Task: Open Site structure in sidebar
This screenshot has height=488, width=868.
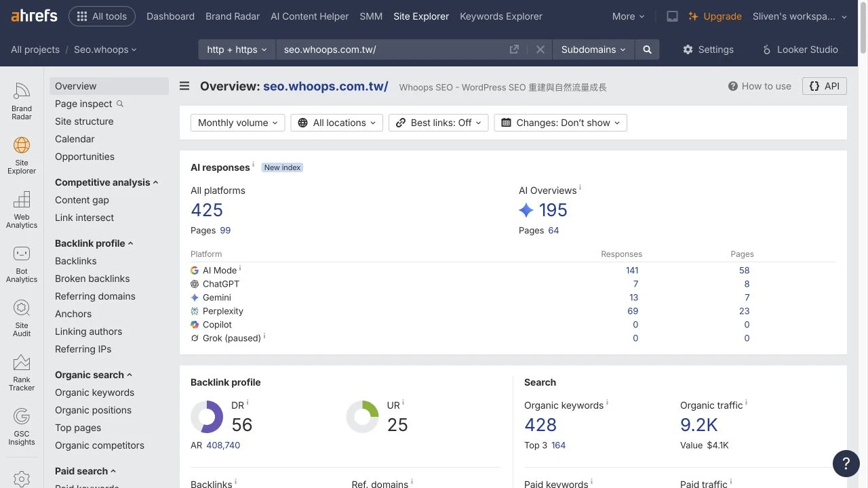Action: tap(84, 121)
